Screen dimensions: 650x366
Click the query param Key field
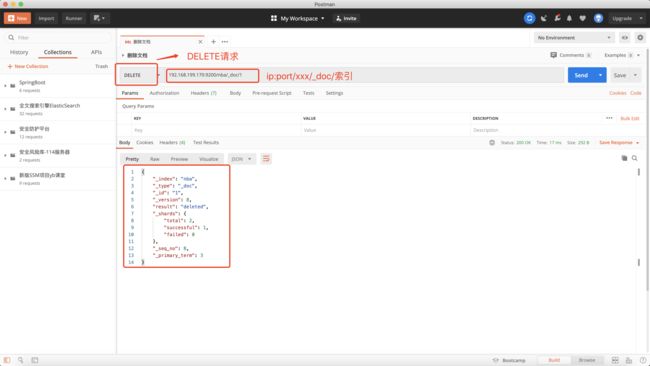pos(216,130)
